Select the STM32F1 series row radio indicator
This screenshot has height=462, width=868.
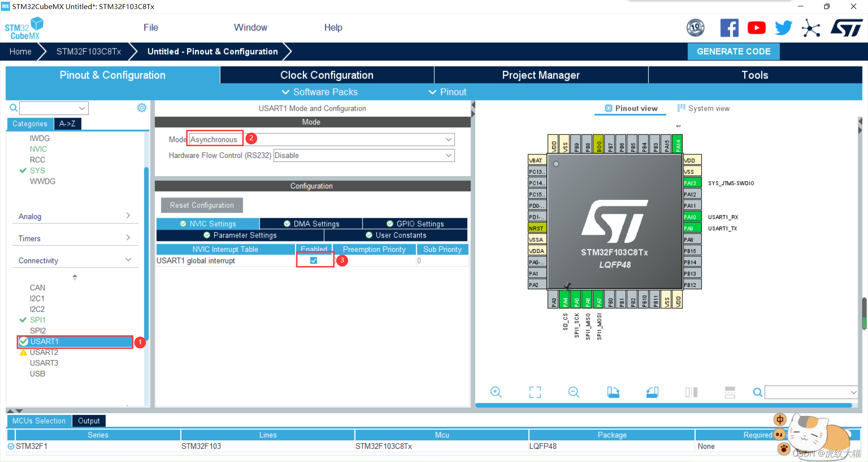11,446
